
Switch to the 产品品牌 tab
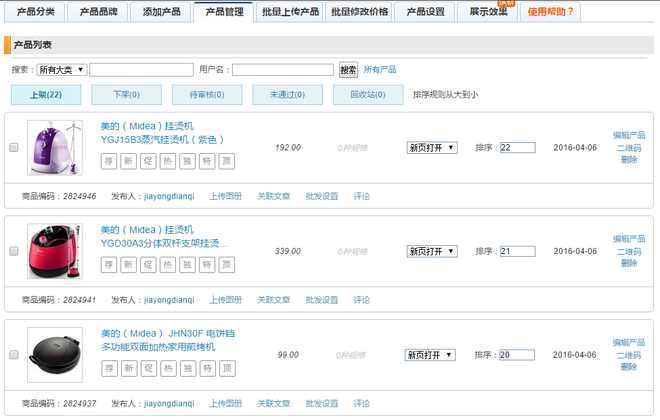pyautogui.click(x=98, y=12)
